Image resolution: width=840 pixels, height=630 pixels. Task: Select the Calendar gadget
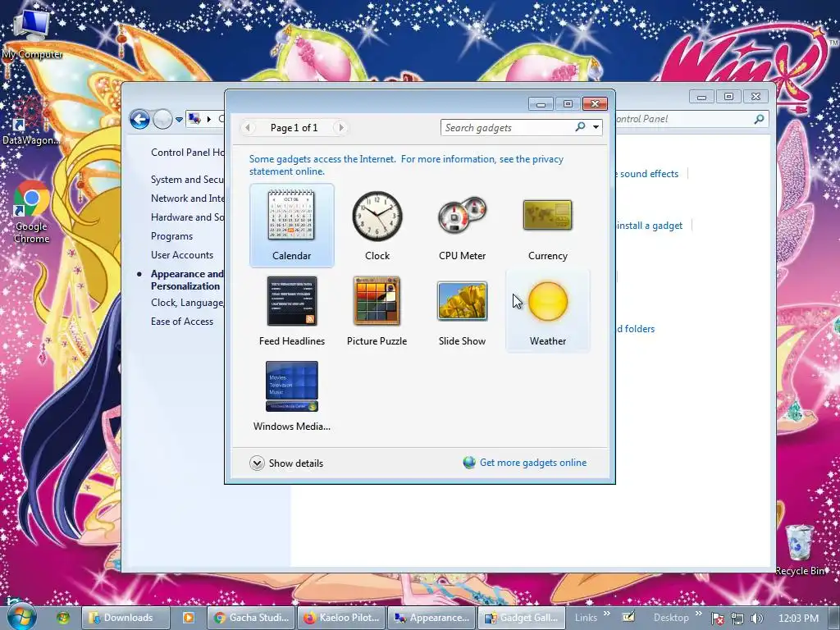coord(291,225)
